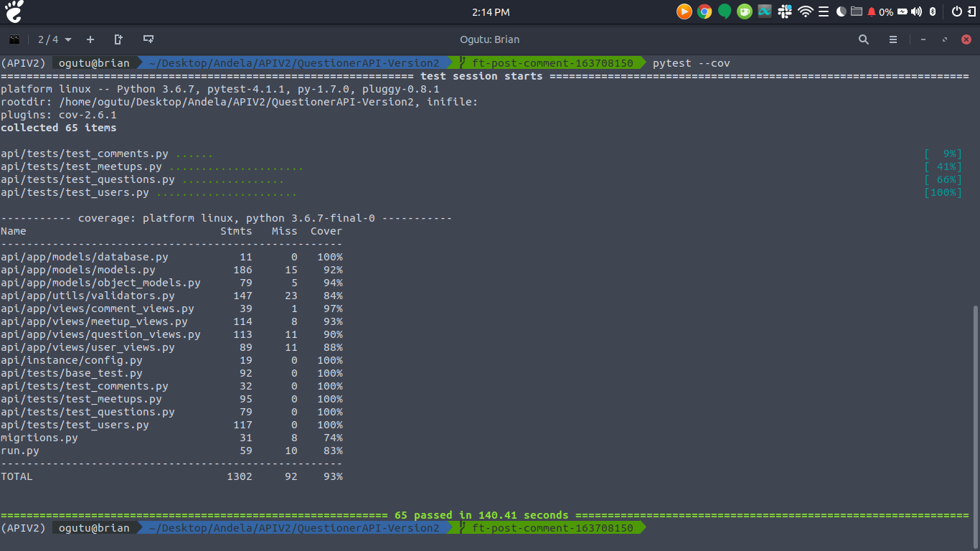This screenshot has width=980, height=551.
Task: Click '65 passed in 140.41 seconds' summary
Action: pos(481,515)
